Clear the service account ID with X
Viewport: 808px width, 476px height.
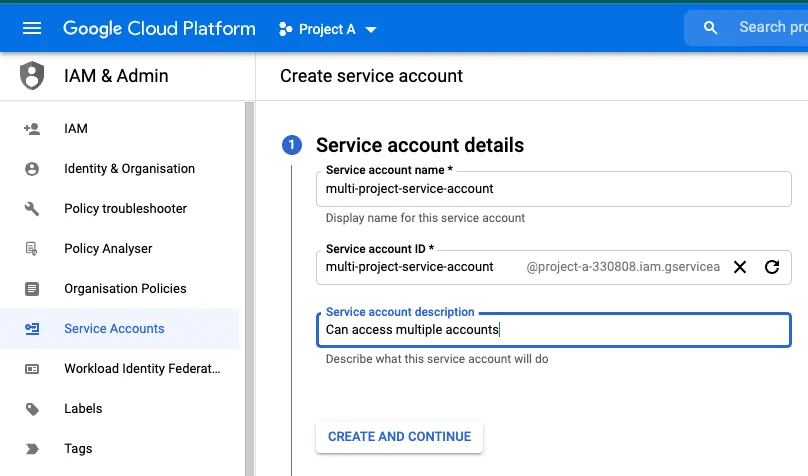click(x=740, y=267)
